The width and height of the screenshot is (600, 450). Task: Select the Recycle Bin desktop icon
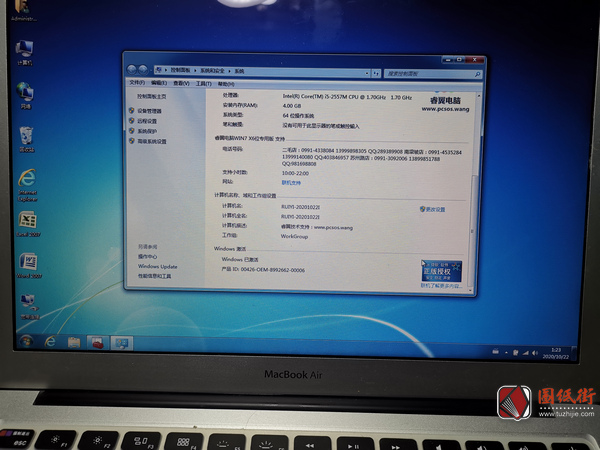[26, 139]
